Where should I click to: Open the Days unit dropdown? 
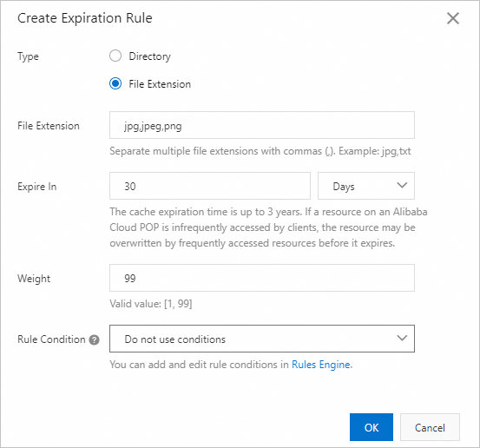(x=366, y=186)
